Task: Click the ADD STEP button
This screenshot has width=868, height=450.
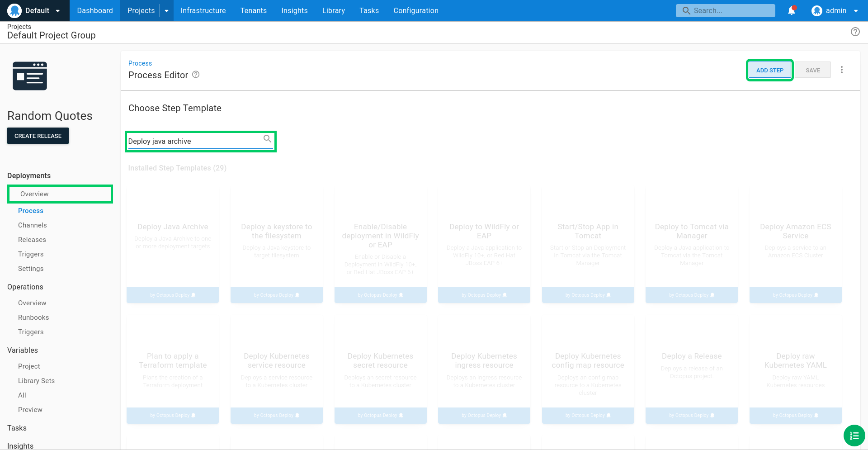Action: tap(769, 70)
